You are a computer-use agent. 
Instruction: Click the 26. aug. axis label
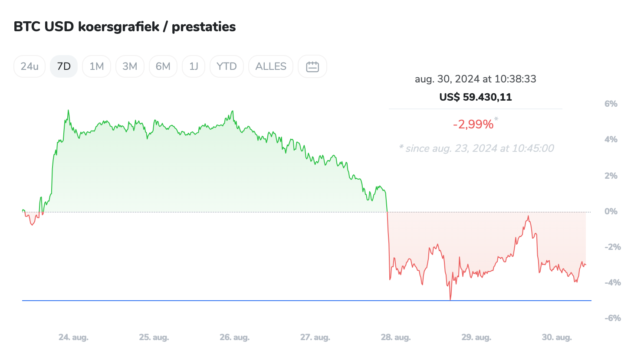[234, 337]
